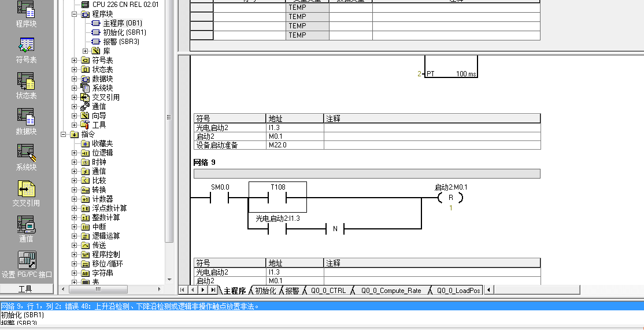
Task: Switch to the 初始化 subroutine tab
Action: click(265, 291)
